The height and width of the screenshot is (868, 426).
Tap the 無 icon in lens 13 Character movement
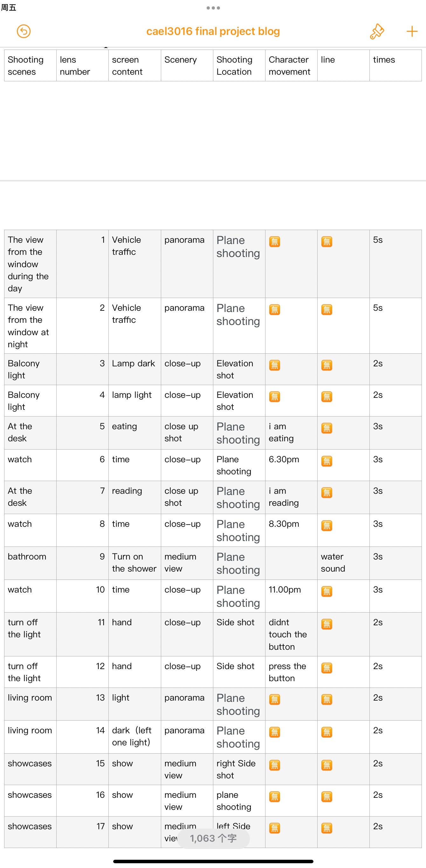coord(275,700)
